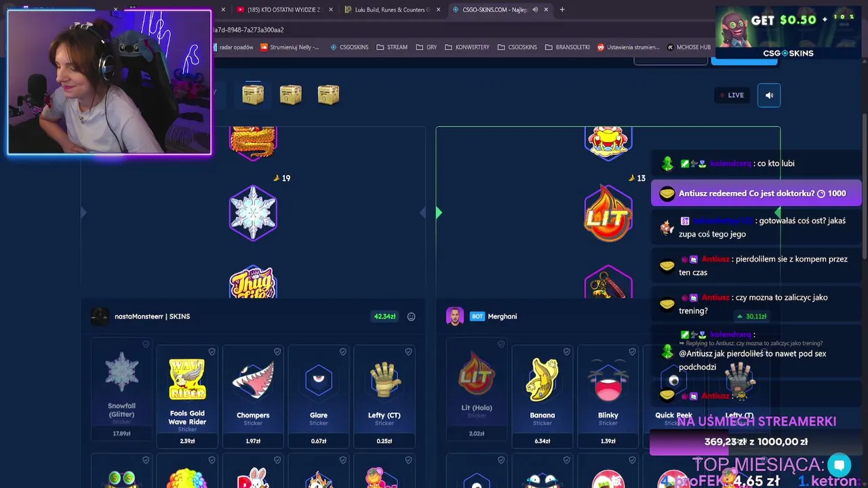Click the shield icon on Lefty (CT) card

[409, 352]
